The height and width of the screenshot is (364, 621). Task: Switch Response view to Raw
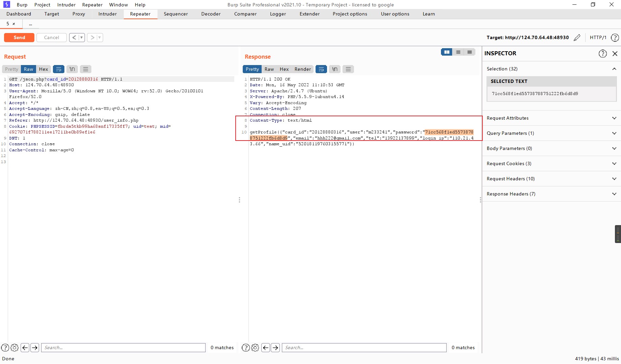click(x=269, y=69)
